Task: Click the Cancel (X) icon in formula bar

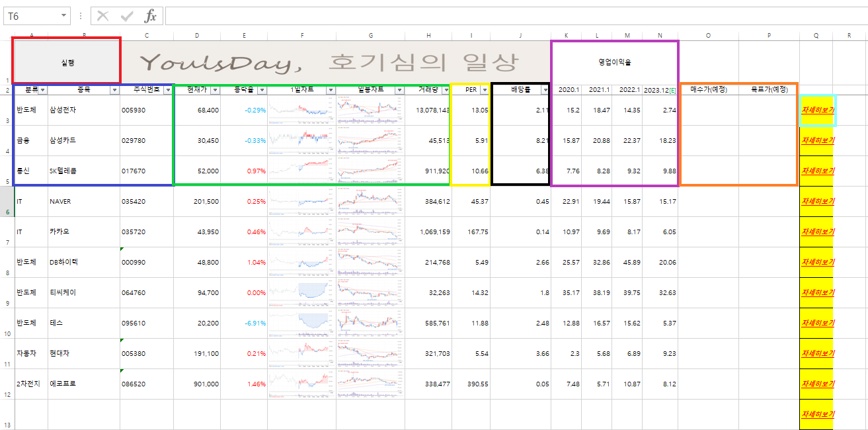Action: coord(103,16)
